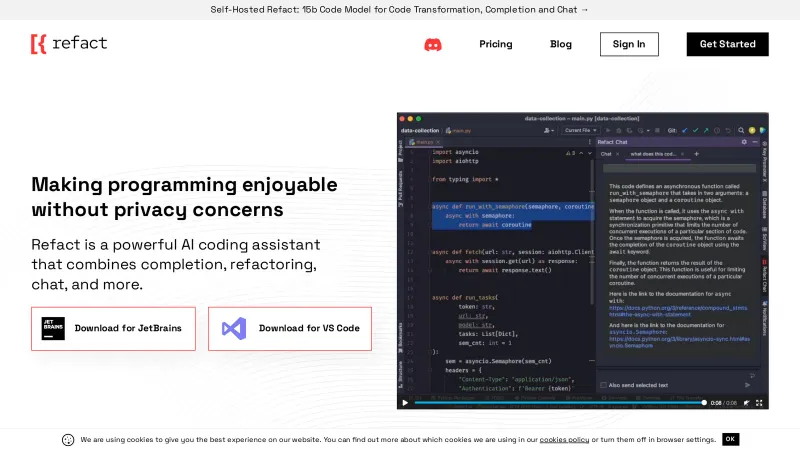Toggle 'Also send selected text' checkbox
800x450 pixels.
pos(602,384)
